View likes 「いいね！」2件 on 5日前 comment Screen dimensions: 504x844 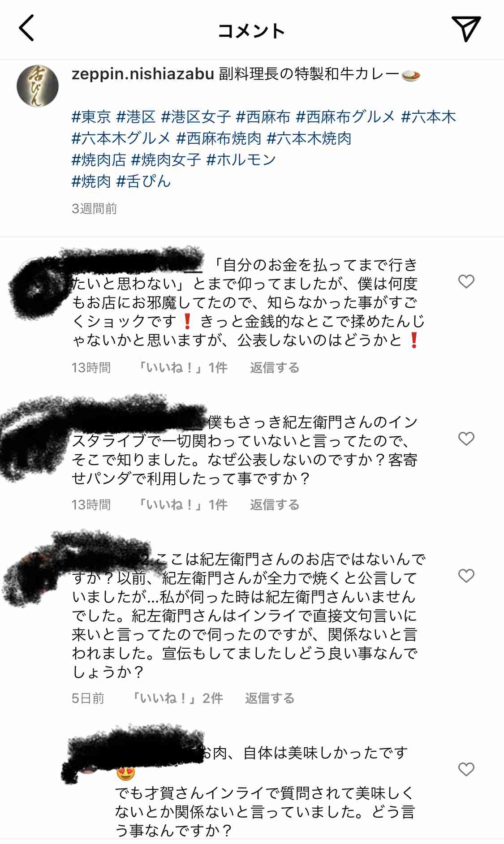click(177, 698)
